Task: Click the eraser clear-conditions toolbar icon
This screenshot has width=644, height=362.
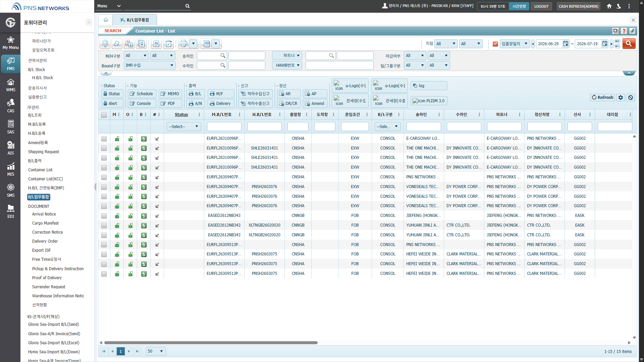Action: (x=117, y=44)
